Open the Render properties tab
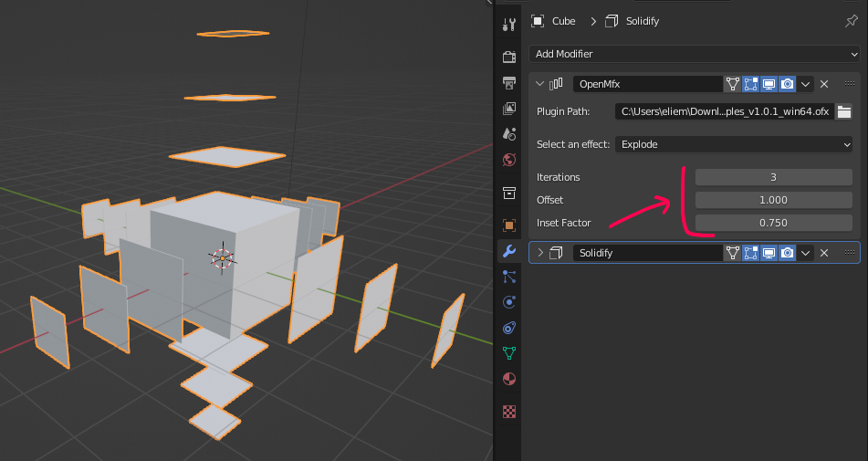 (509, 58)
